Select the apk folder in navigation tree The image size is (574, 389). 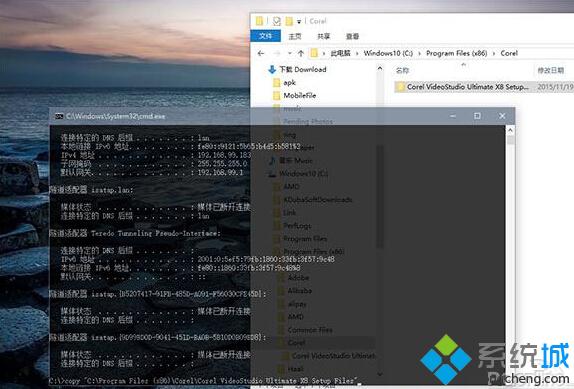[290, 83]
